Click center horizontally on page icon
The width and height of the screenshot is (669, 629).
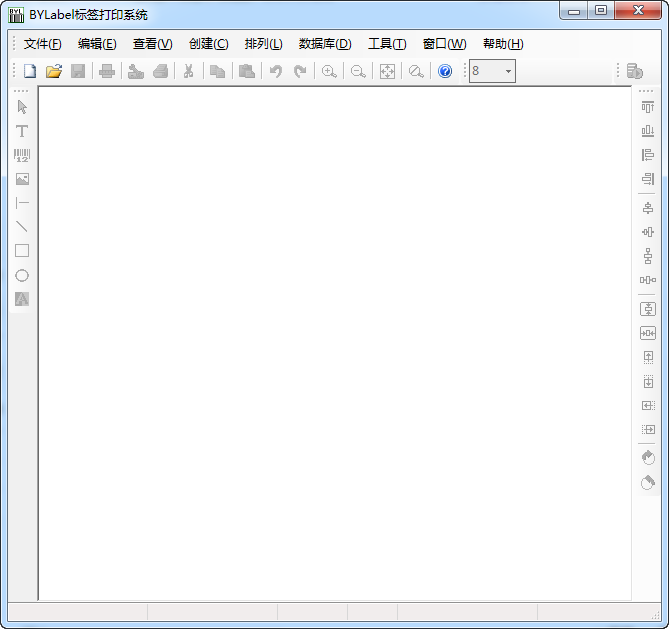coord(648,333)
